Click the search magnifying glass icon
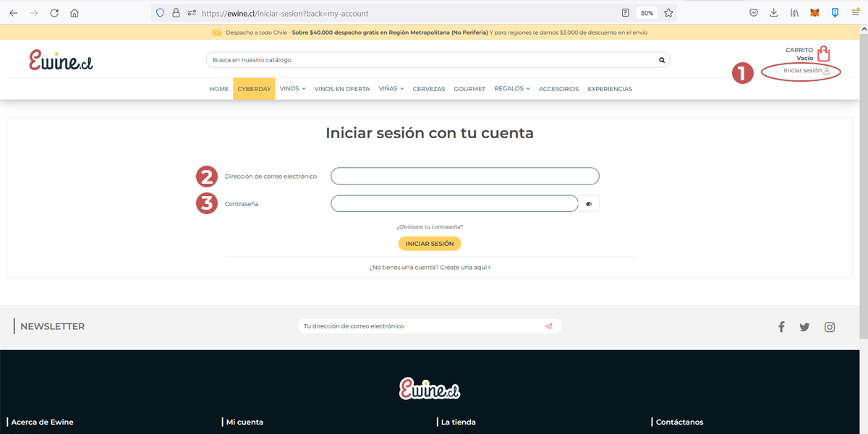 pyautogui.click(x=661, y=60)
